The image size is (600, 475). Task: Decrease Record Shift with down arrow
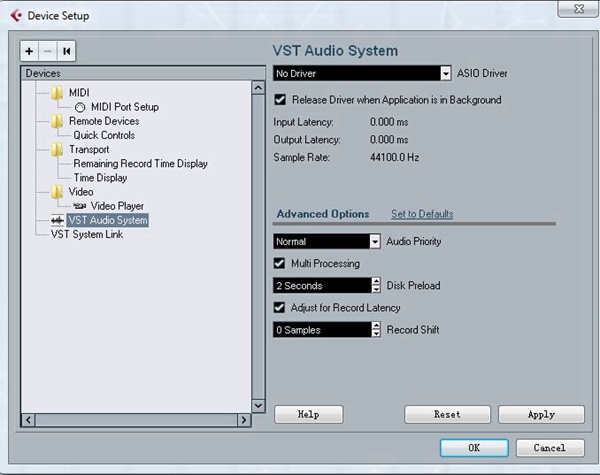click(x=376, y=333)
